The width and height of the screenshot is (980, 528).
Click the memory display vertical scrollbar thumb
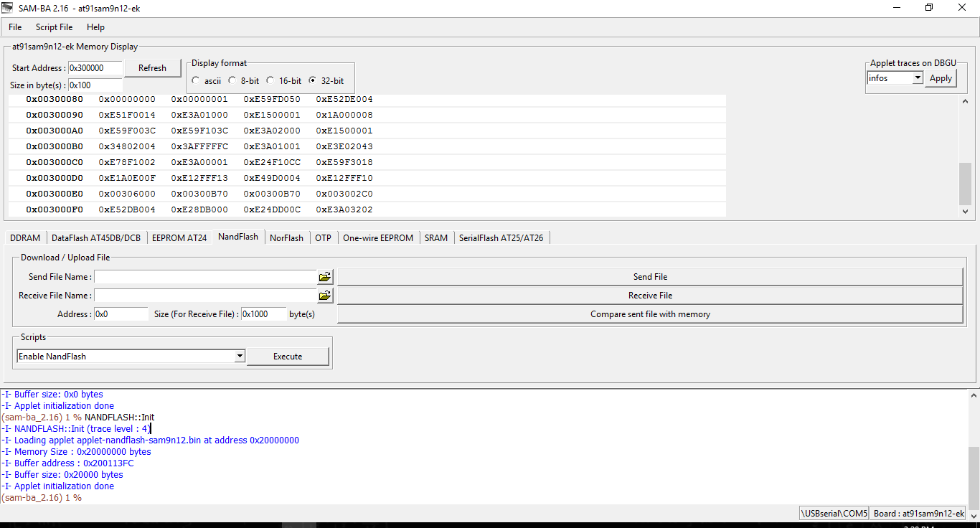[965, 184]
